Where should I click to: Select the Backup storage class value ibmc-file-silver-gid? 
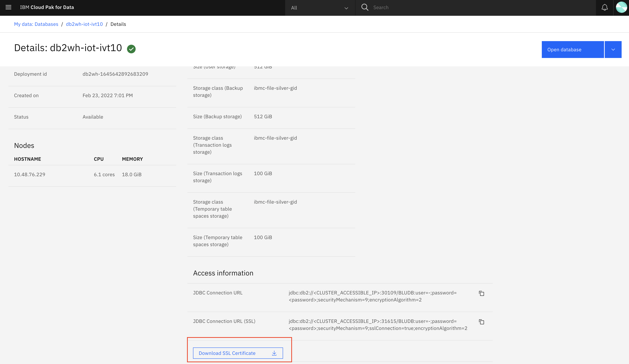click(x=275, y=88)
